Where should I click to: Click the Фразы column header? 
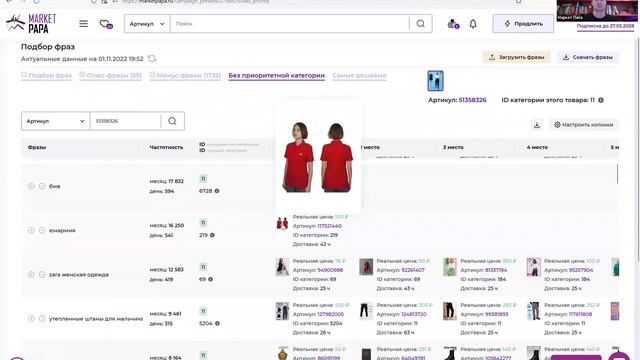coord(37,147)
